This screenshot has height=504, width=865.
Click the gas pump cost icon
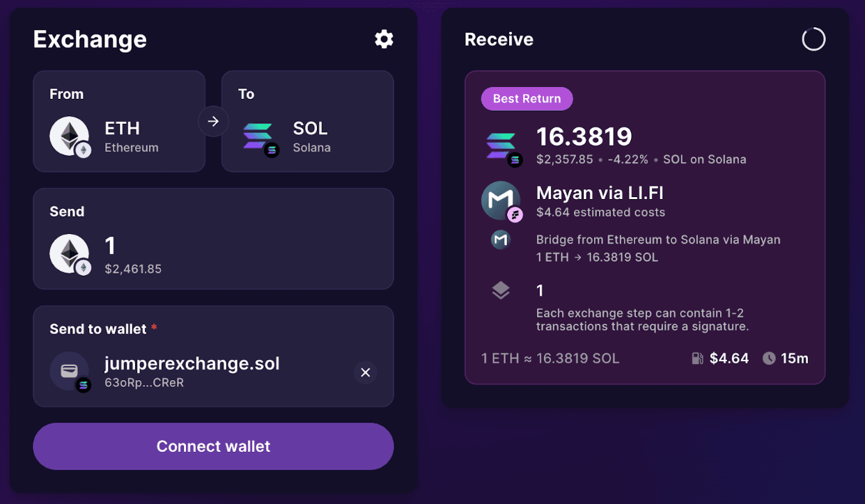(697, 359)
